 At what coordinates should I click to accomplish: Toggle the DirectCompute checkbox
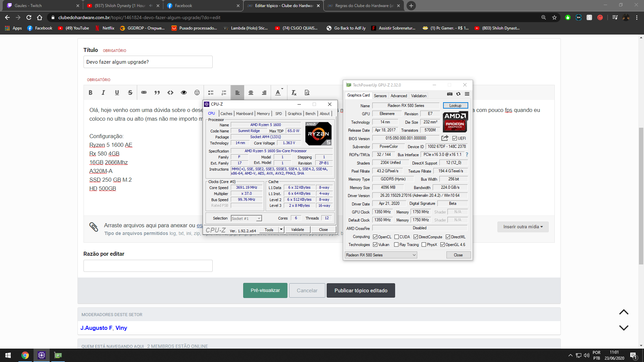416,237
